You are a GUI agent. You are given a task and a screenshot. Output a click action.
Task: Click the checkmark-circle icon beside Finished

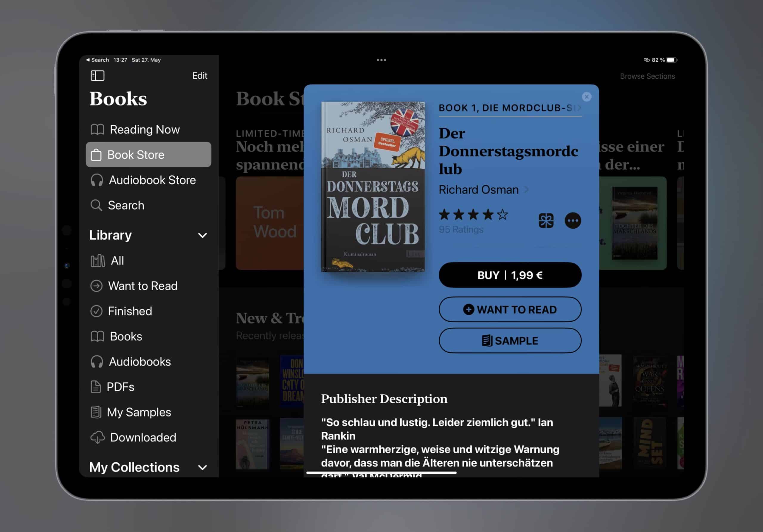96,311
